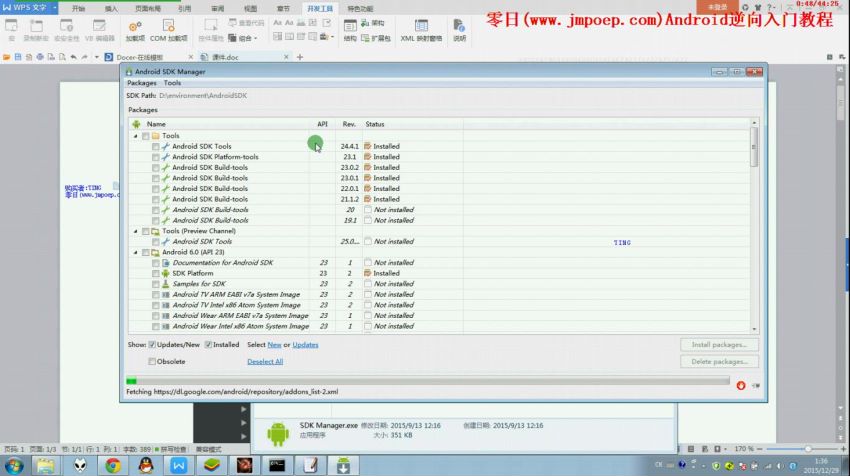This screenshot has height=476, width=850.
Task: Click the QQ penguin taskbar icon
Action: coord(146,465)
